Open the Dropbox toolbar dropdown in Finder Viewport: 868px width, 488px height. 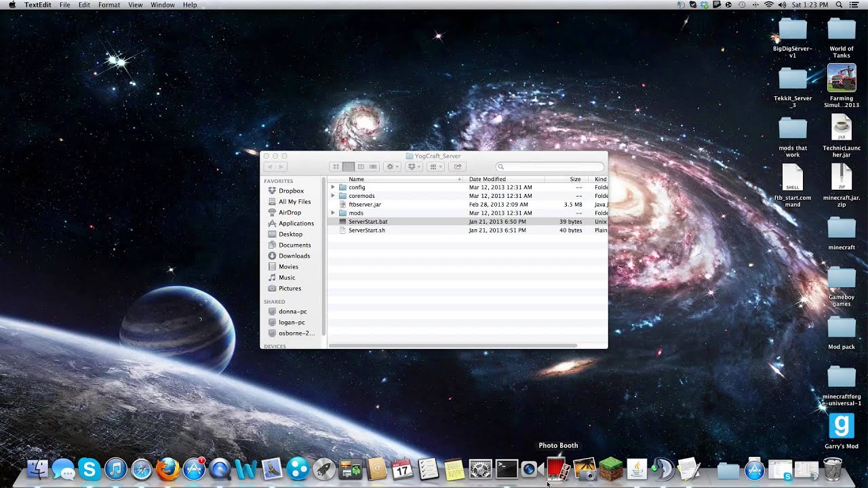coord(414,167)
